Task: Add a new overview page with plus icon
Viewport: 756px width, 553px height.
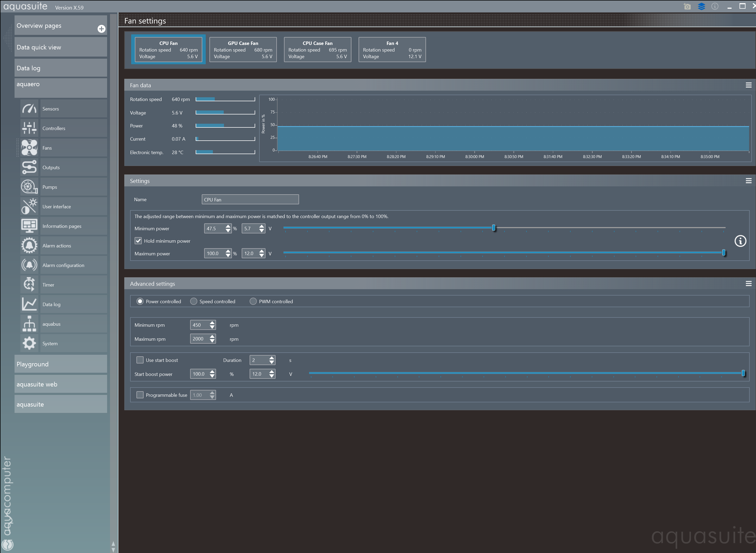Action: [x=102, y=29]
